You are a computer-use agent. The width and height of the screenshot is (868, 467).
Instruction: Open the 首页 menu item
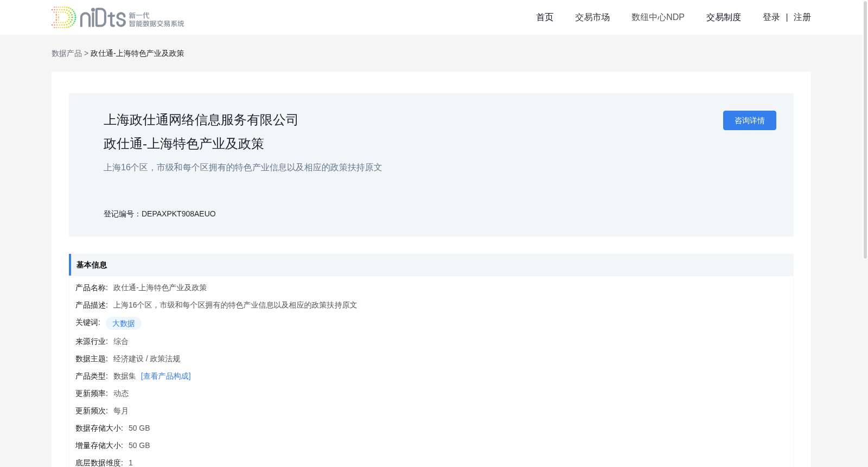[x=545, y=17]
